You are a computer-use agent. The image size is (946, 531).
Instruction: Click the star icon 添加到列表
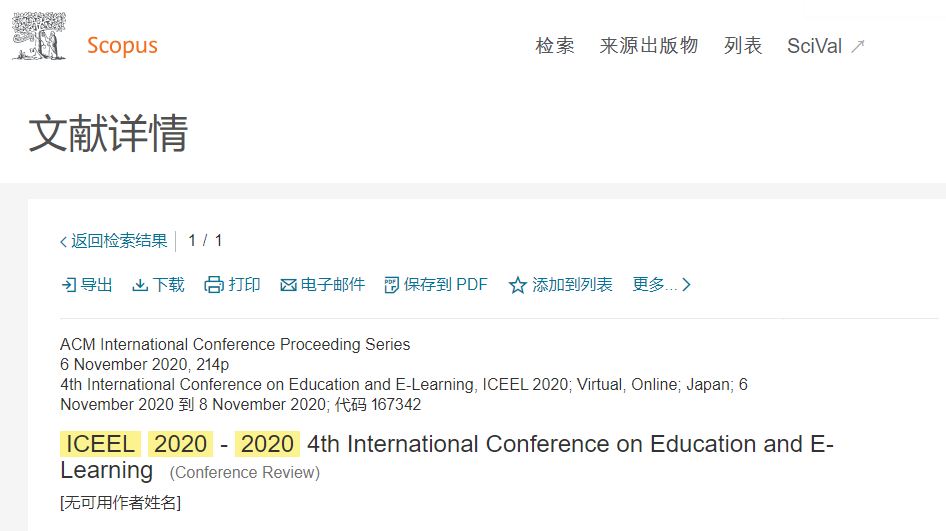[518, 285]
